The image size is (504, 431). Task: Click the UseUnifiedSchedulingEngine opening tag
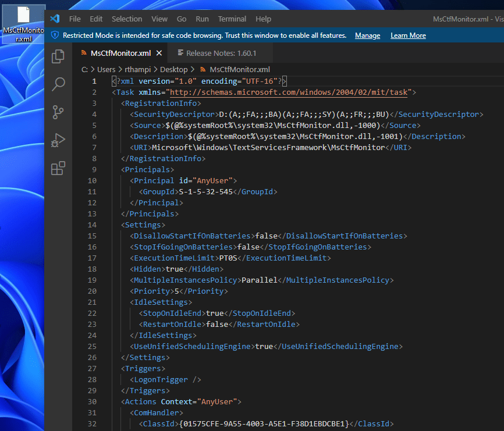pyautogui.click(x=192, y=347)
